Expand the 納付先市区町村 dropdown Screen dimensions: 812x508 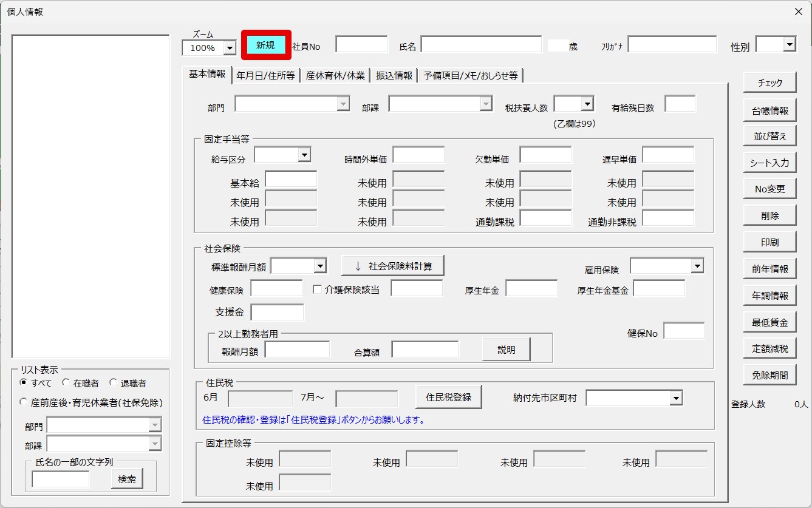coord(675,398)
